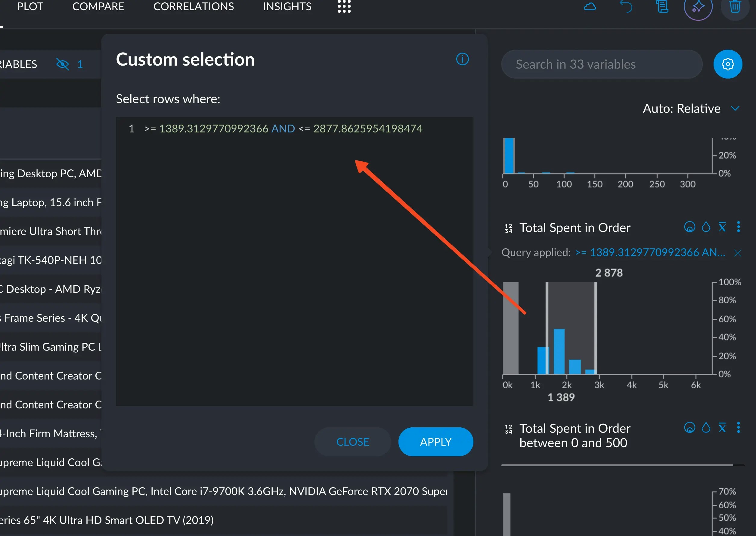Image resolution: width=756 pixels, height=536 pixels.
Task: Open the script log icon
Action: point(662,7)
